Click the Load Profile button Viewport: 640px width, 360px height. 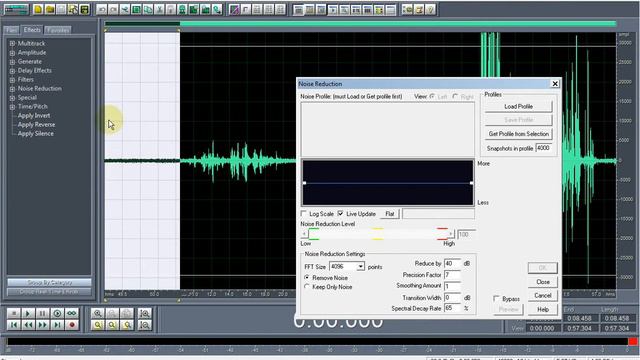click(518, 106)
